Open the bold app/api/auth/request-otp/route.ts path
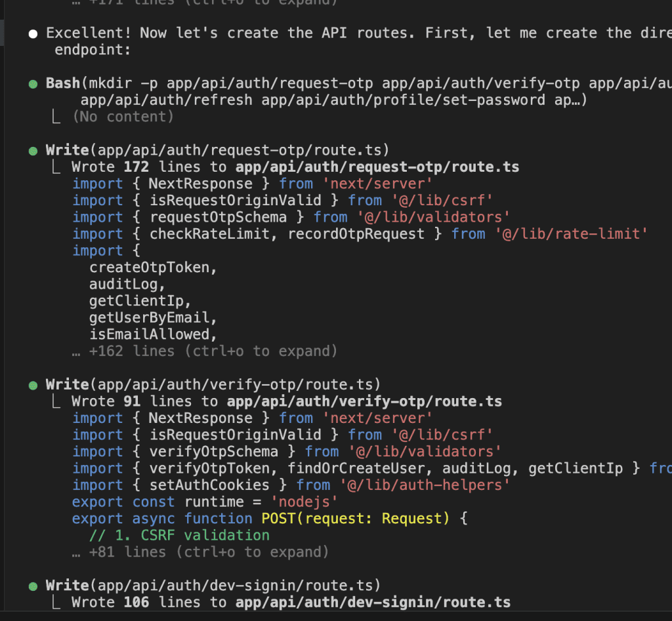The width and height of the screenshot is (672, 621). [377, 167]
